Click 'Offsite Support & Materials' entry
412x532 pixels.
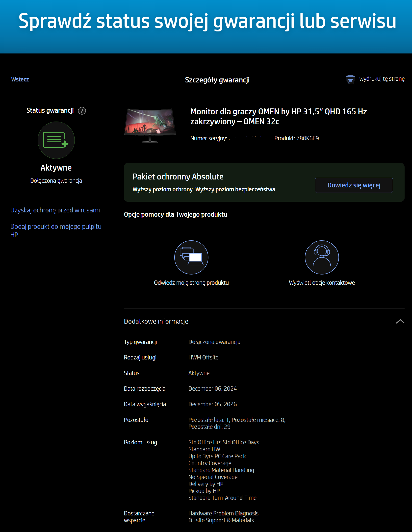(x=221, y=520)
